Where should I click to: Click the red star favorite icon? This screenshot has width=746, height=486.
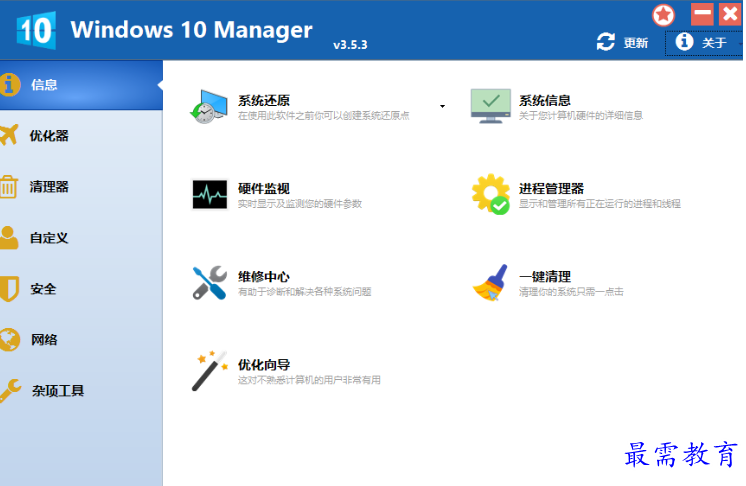click(x=663, y=15)
